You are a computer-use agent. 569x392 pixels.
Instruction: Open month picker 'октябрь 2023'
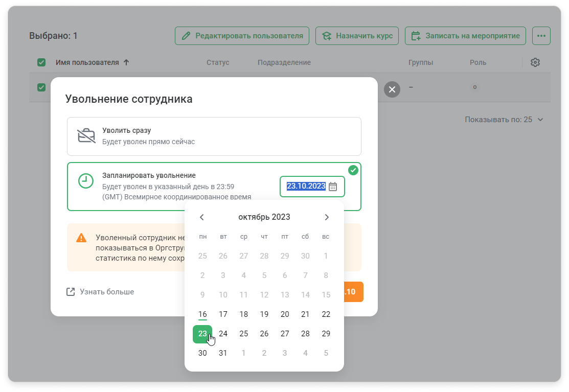(x=264, y=217)
